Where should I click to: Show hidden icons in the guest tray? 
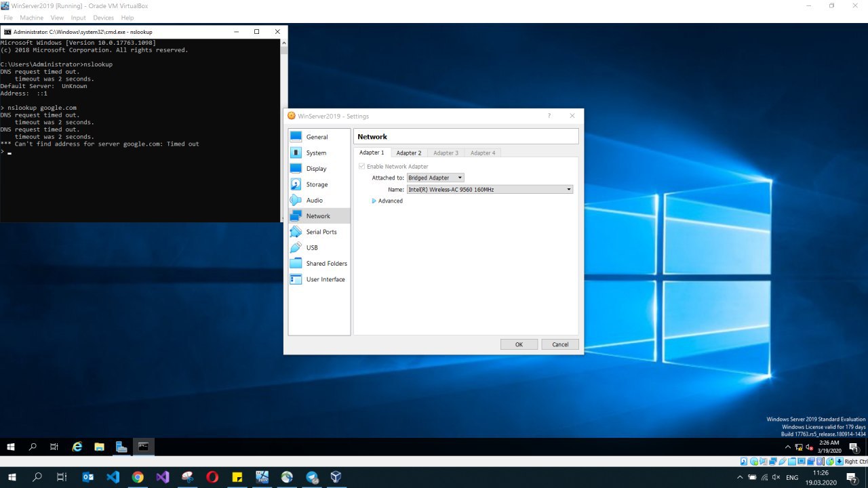787,447
